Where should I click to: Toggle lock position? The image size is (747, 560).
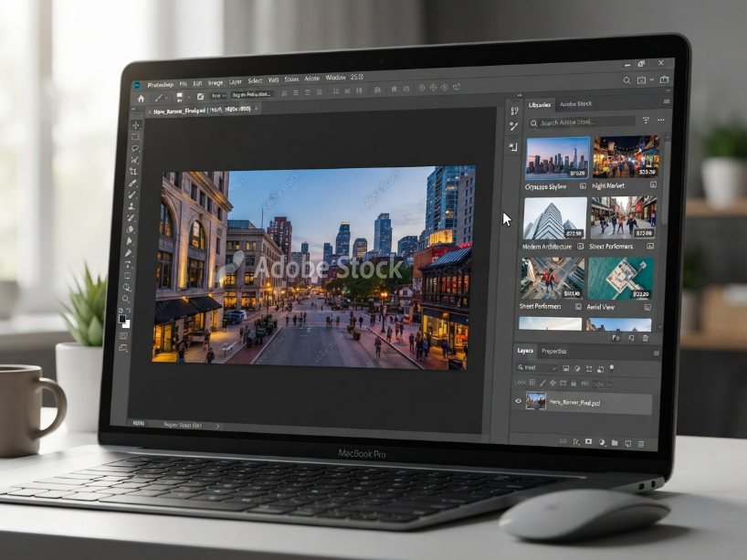(552, 383)
